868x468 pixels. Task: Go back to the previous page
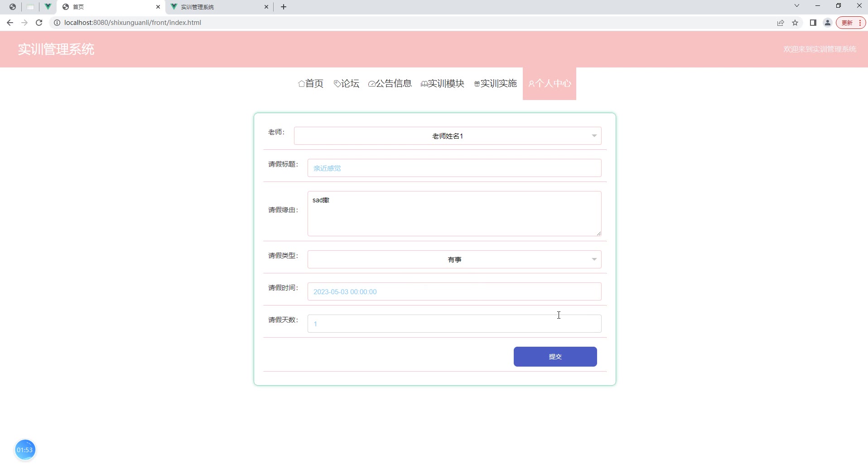[10, 23]
